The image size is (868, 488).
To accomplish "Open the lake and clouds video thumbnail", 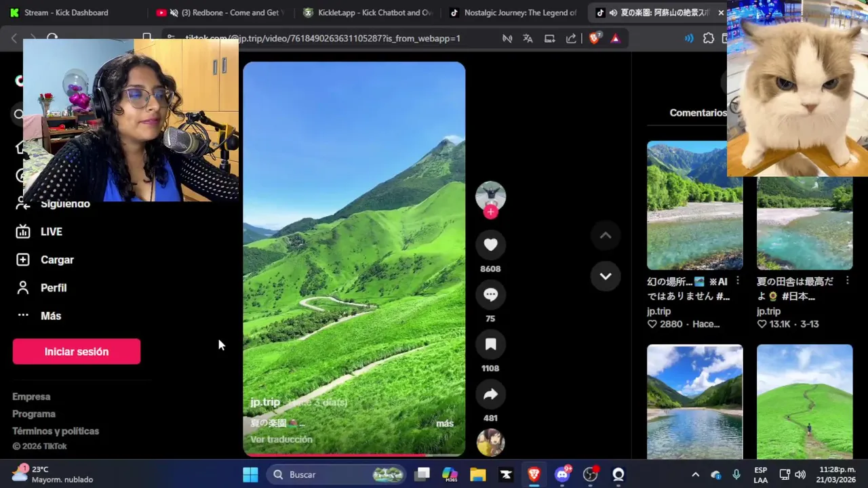I will click(x=695, y=402).
